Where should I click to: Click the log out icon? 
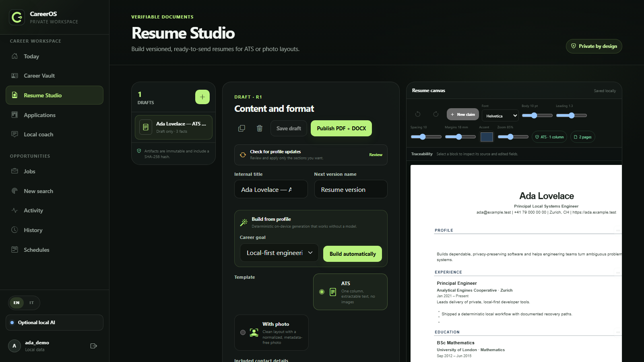tap(94, 346)
